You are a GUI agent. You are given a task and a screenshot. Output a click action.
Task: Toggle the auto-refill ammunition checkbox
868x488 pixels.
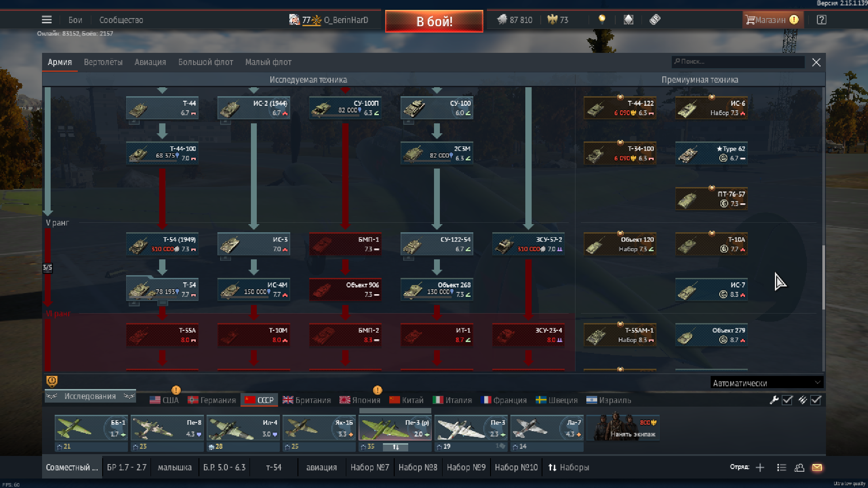click(816, 400)
